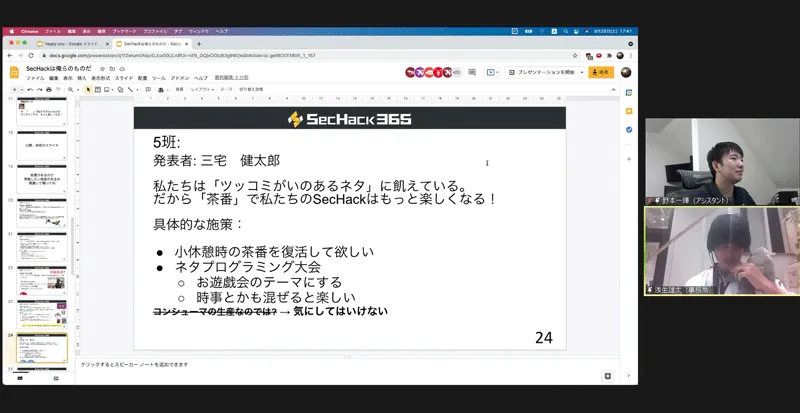This screenshot has width=800, height=413.
Task: Click the Chrome address bar URL
Action: coord(182,56)
